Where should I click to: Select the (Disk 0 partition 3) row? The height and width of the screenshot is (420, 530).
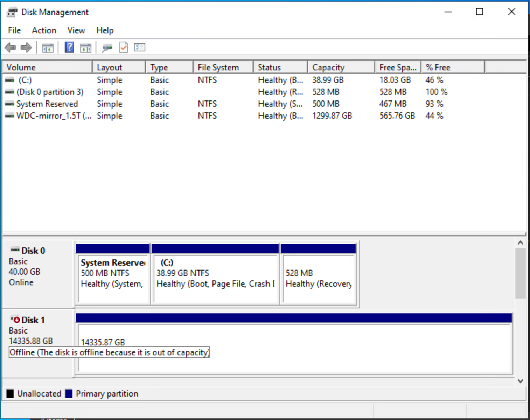tap(264, 92)
